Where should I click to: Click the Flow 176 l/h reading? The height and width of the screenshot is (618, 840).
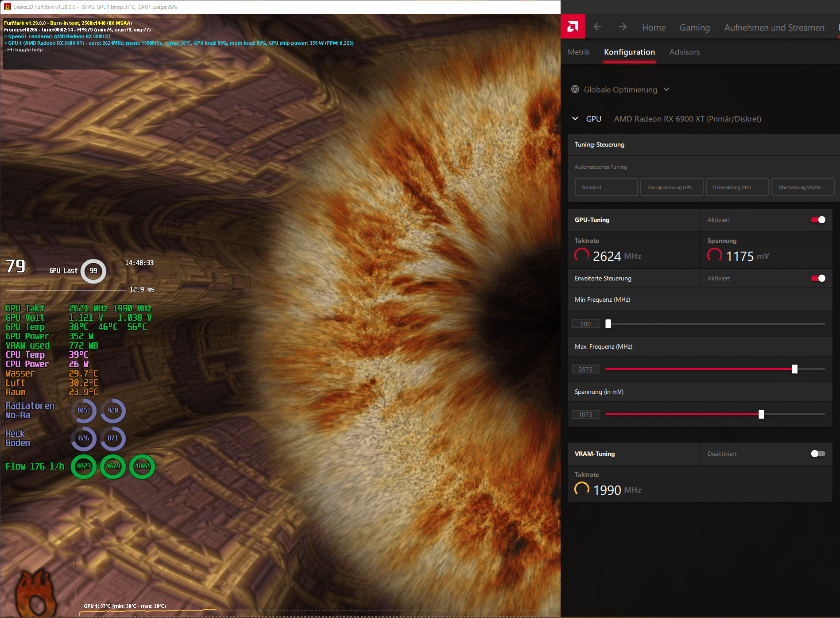[35, 466]
